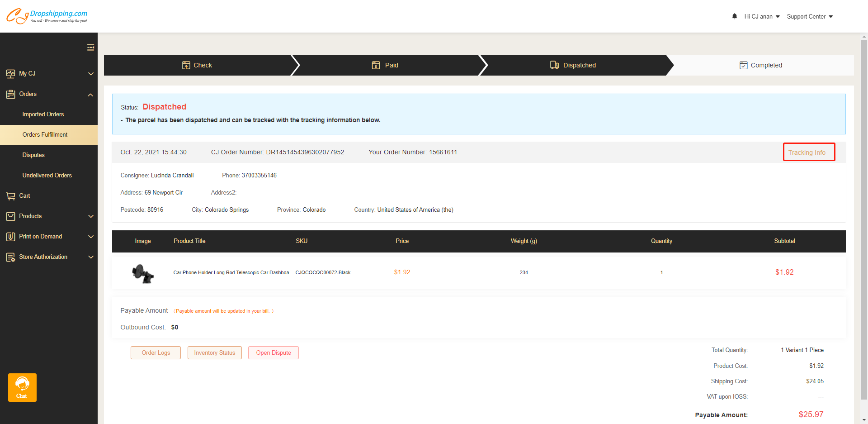Viewport: 868px width, 424px height.
Task: Go to Imported Orders
Action: 43,114
